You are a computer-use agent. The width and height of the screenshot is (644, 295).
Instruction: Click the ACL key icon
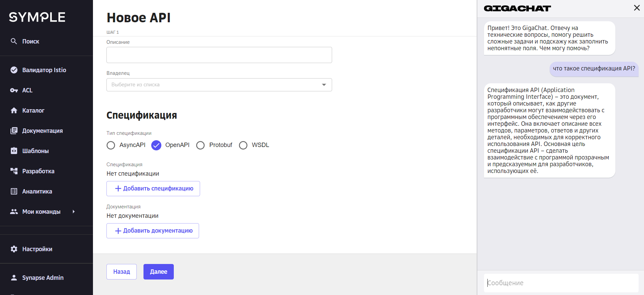coord(14,90)
